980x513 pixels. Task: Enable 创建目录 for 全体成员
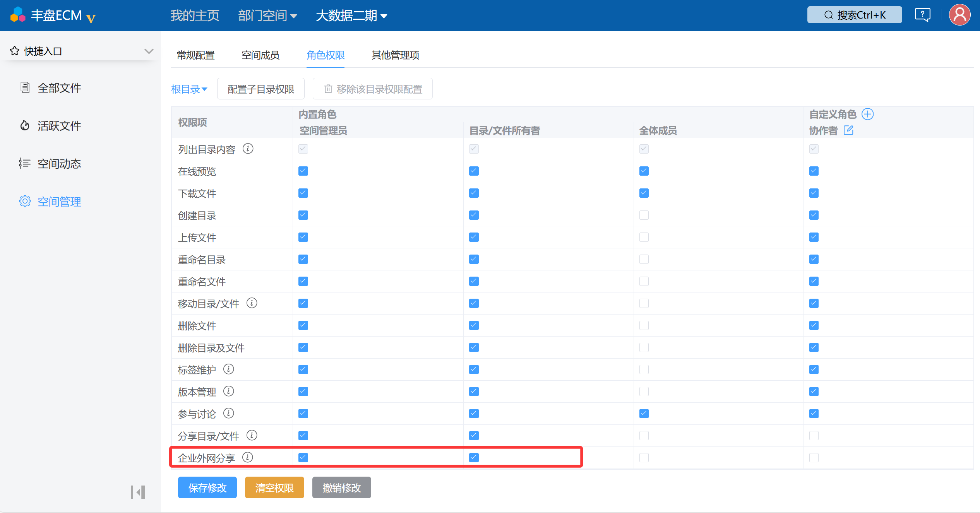(x=644, y=215)
